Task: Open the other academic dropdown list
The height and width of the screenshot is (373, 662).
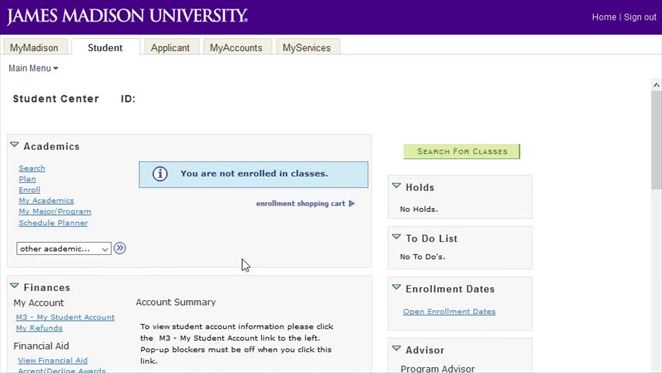Action: tap(64, 249)
